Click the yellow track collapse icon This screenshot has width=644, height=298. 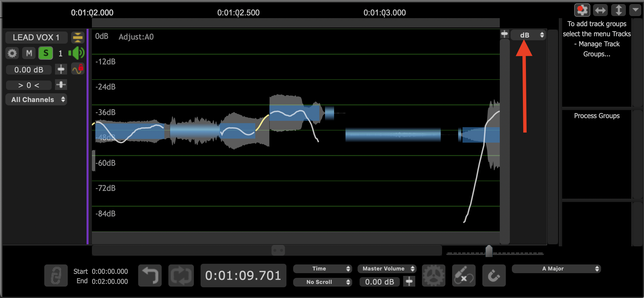(x=77, y=37)
